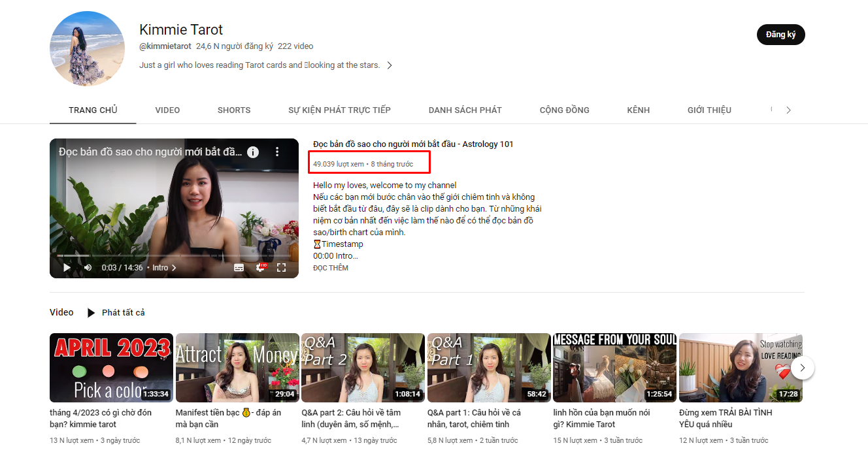Toggle subtitles on the video player
The image size is (868, 454).
click(x=239, y=268)
